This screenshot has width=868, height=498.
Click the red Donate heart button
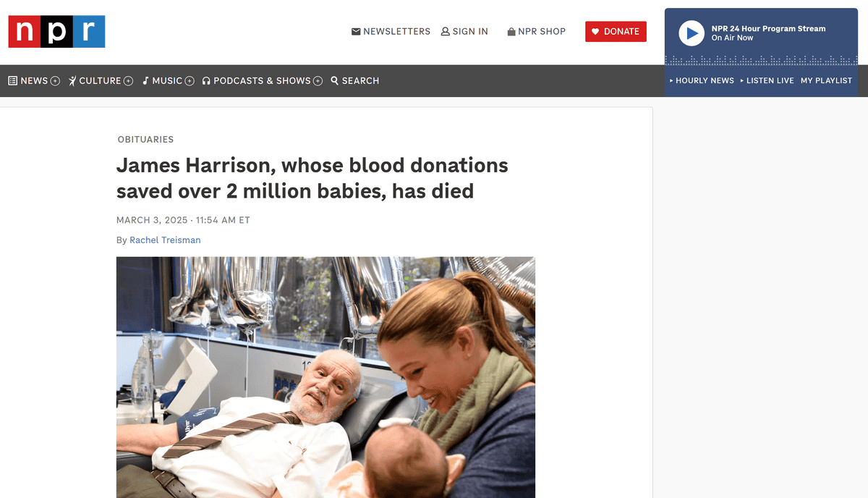[616, 31]
